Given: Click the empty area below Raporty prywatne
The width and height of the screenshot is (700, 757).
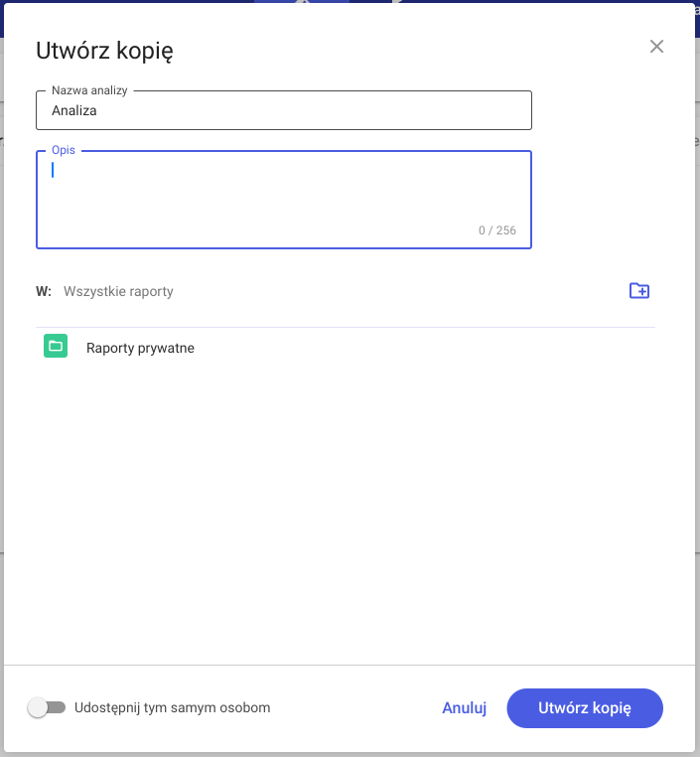Looking at the screenshot, I should pos(346,512).
